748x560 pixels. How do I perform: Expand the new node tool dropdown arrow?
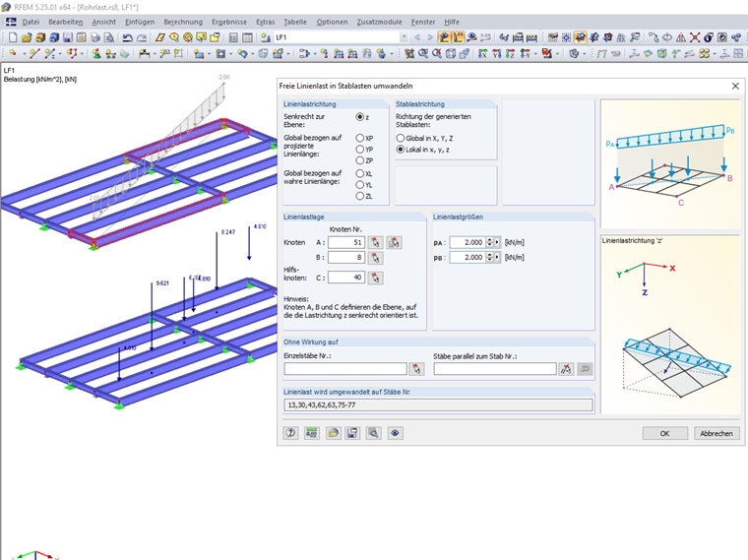pyautogui.click(x=24, y=53)
